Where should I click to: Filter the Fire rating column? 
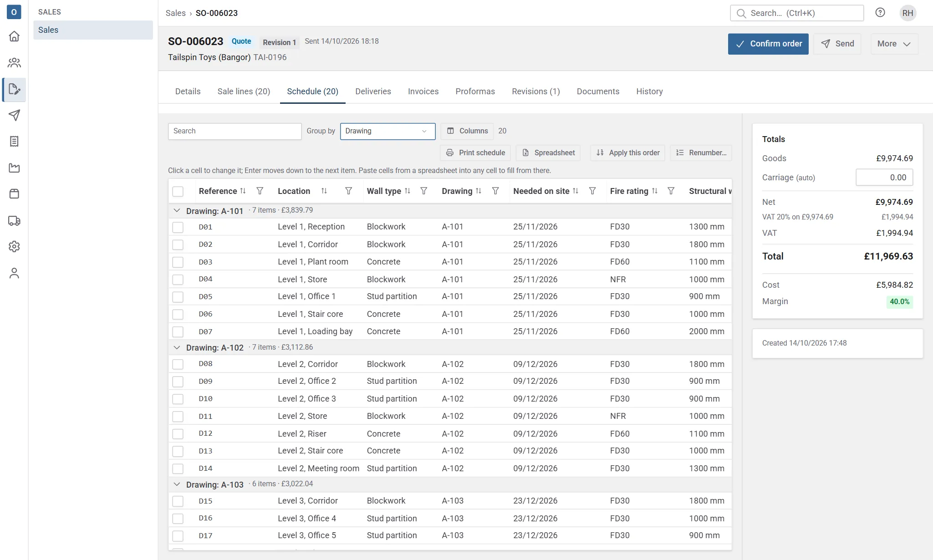point(671,191)
